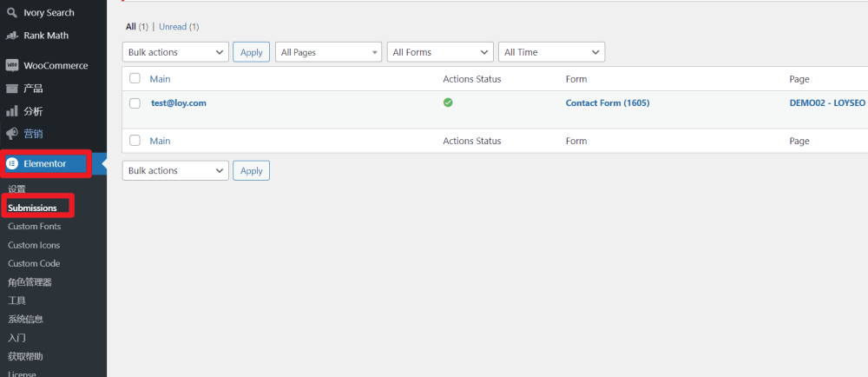Sort by Main column in footer
The height and width of the screenshot is (377, 868).
[160, 142]
